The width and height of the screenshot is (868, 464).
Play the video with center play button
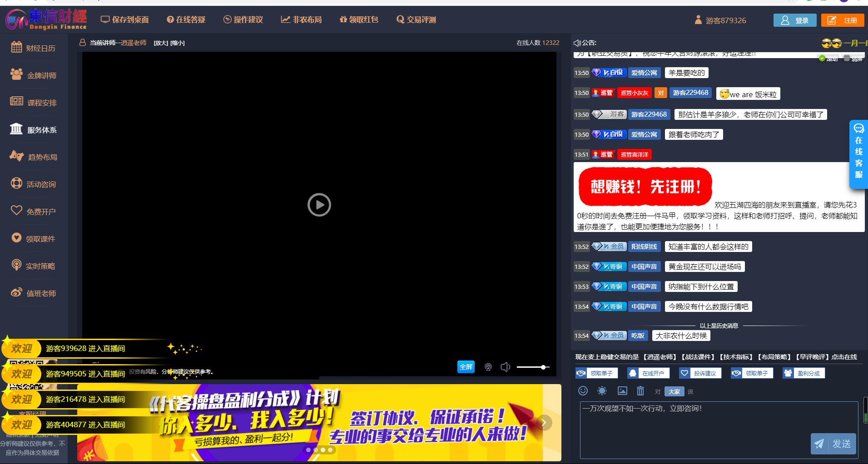point(319,205)
